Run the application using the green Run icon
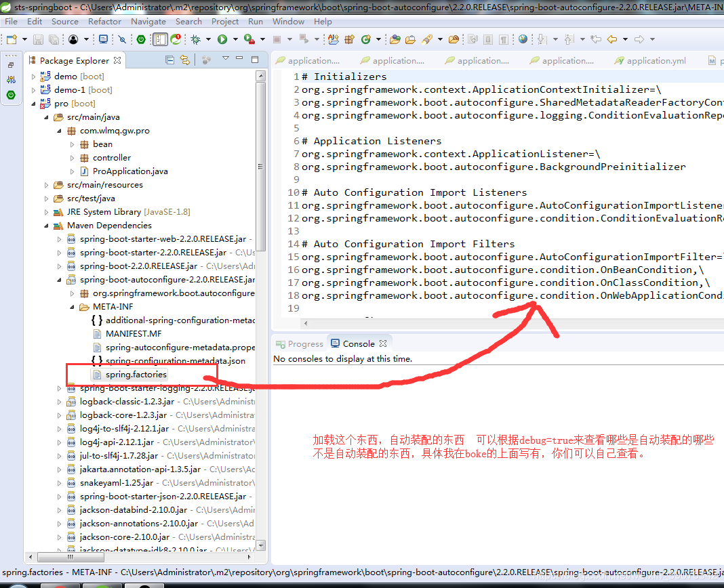The height and width of the screenshot is (588, 724). pos(221,39)
